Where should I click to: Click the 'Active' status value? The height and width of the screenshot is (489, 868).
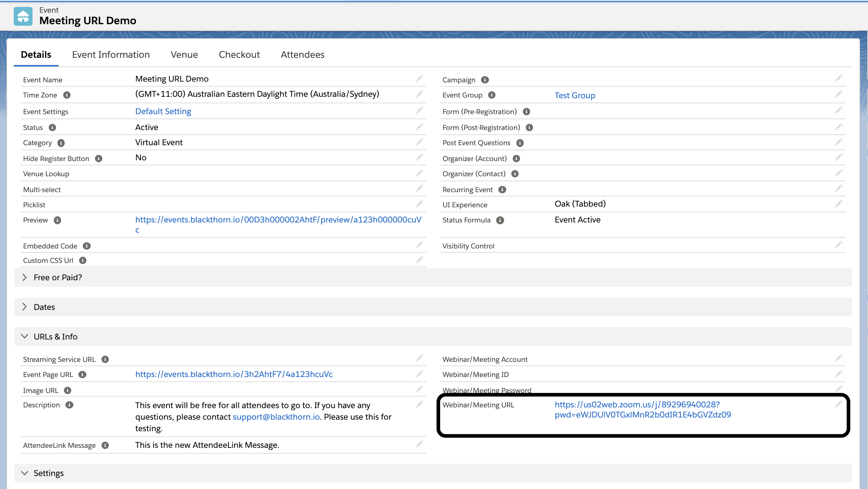147,127
